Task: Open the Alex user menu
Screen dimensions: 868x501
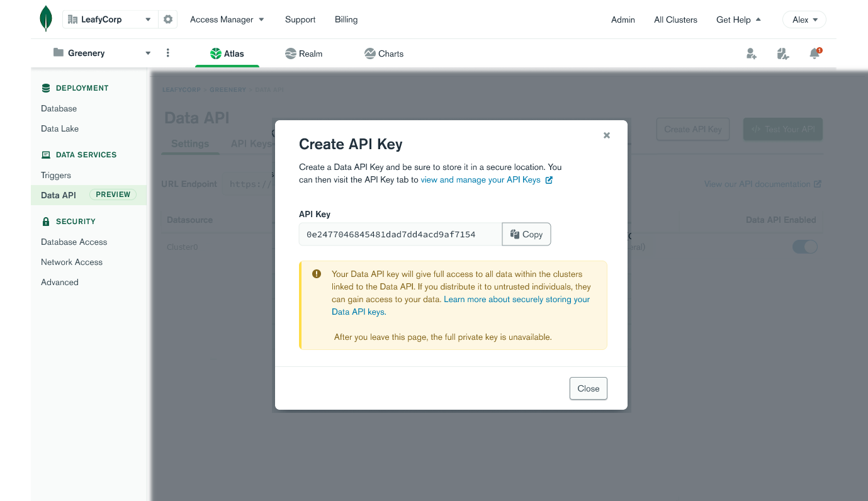Action: [x=804, y=20]
